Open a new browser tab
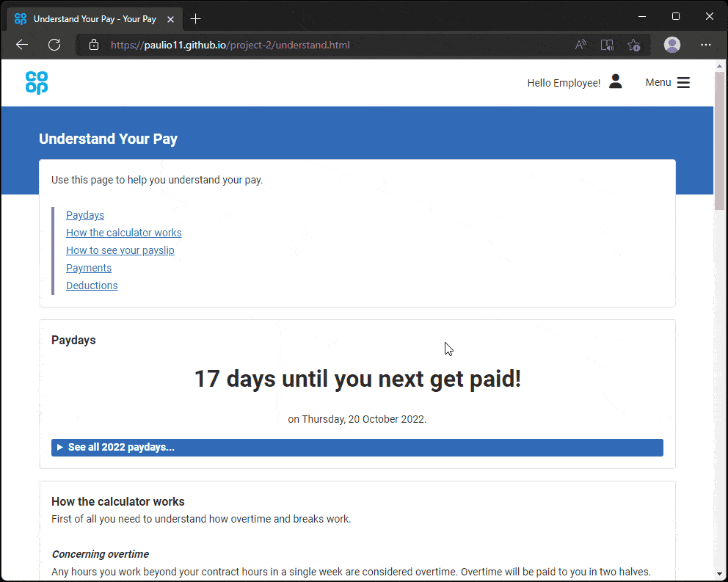Viewport: 728px width, 582px height. (x=196, y=19)
